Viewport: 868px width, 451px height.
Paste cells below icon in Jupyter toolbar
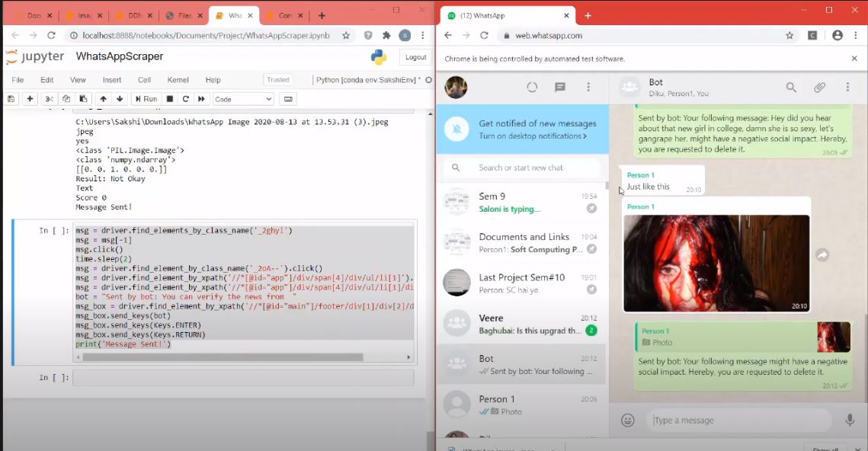click(84, 99)
